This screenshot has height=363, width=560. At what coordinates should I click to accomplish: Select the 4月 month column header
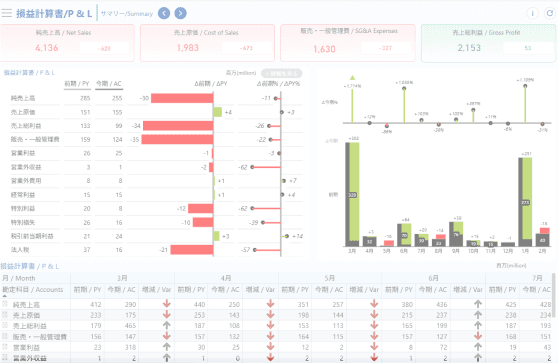[x=226, y=278]
